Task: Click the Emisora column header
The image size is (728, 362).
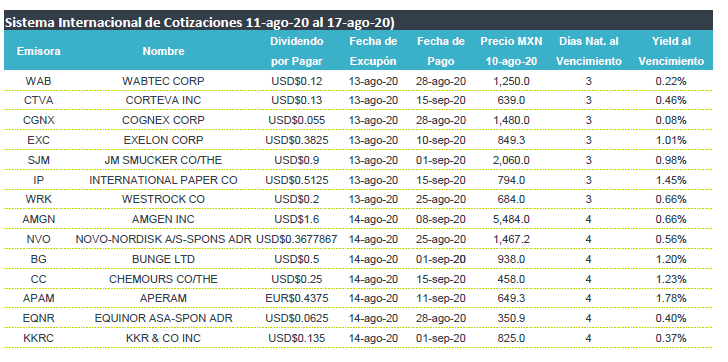Action: coord(39,52)
